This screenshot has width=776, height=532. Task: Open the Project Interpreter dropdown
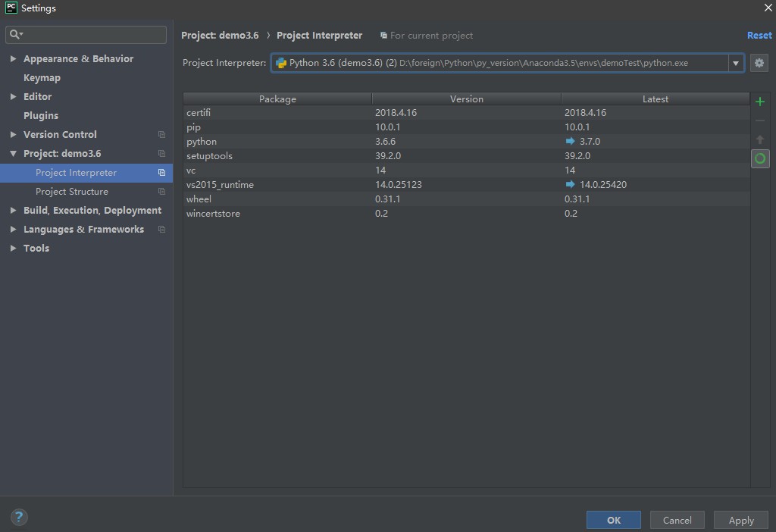[x=735, y=63]
